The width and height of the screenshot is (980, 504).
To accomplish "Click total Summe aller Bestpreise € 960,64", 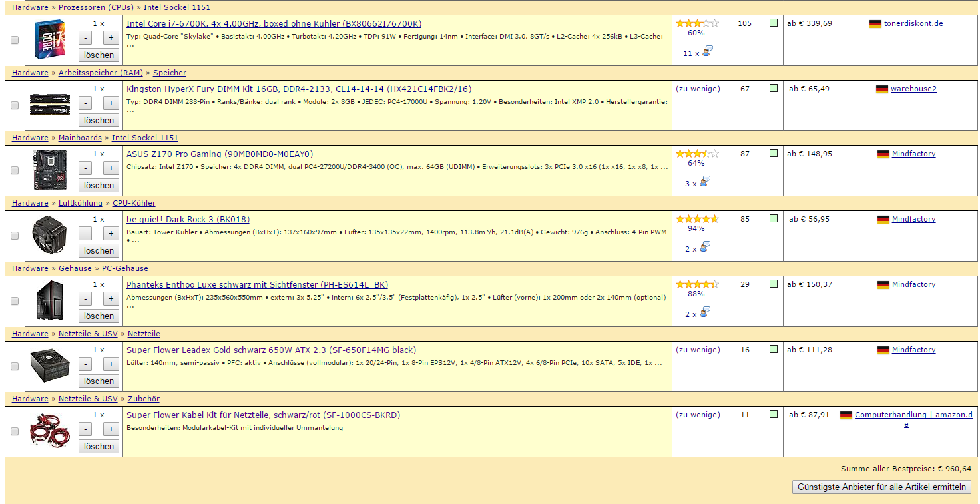I will [x=906, y=469].
